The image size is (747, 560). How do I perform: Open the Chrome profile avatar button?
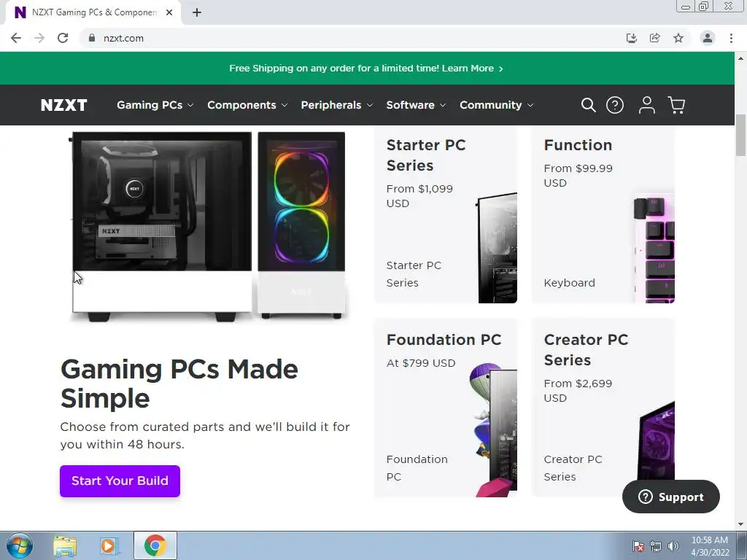pos(708,38)
